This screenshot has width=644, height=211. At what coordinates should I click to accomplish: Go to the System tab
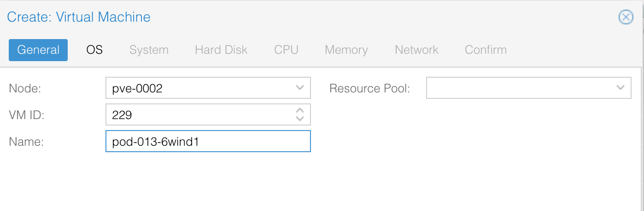149,50
